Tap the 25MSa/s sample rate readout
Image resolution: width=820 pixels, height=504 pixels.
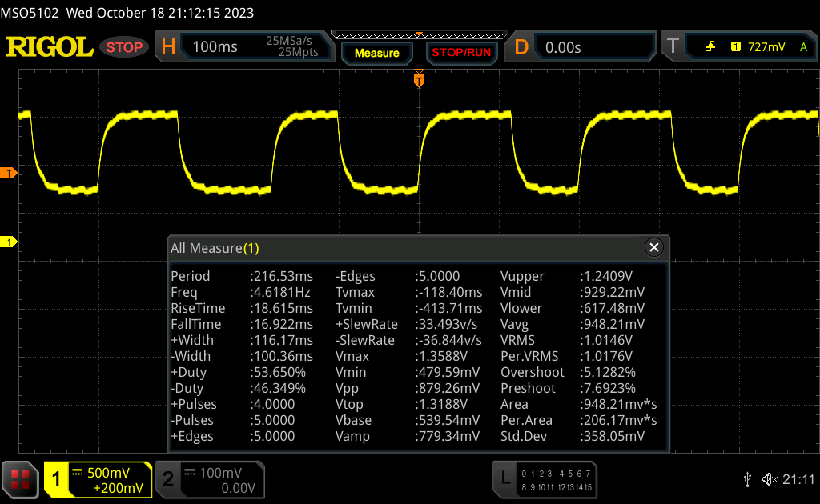point(288,41)
